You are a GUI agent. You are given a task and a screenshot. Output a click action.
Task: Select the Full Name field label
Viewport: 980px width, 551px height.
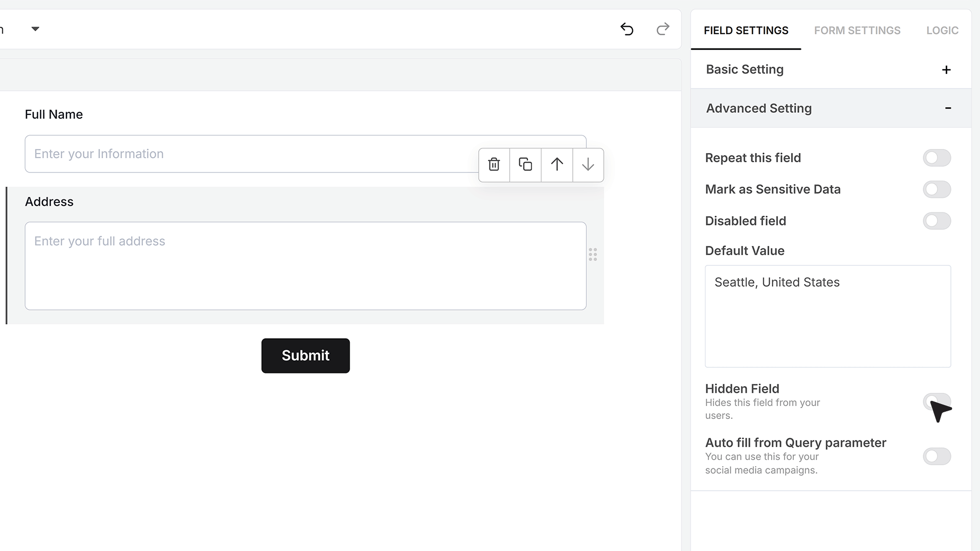click(54, 115)
